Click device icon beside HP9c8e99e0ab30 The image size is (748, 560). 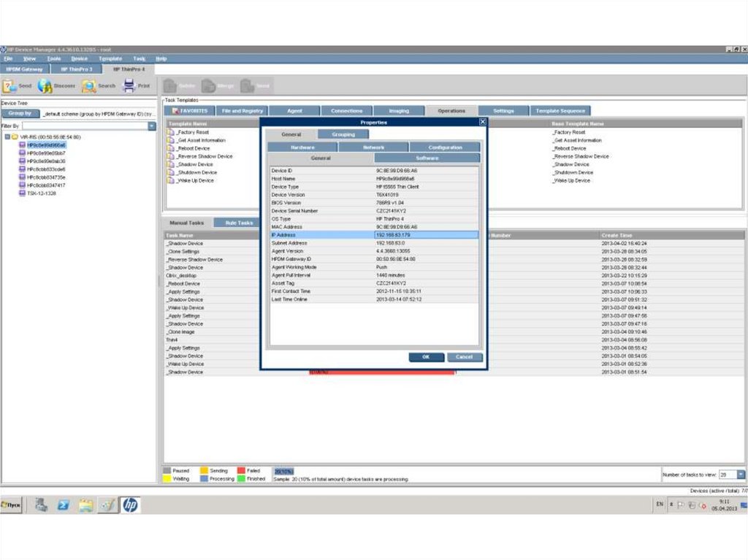pos(22,161)
